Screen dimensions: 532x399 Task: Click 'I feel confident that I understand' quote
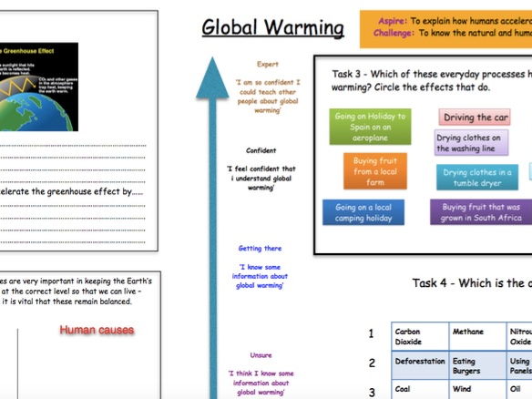click(261, 179)
